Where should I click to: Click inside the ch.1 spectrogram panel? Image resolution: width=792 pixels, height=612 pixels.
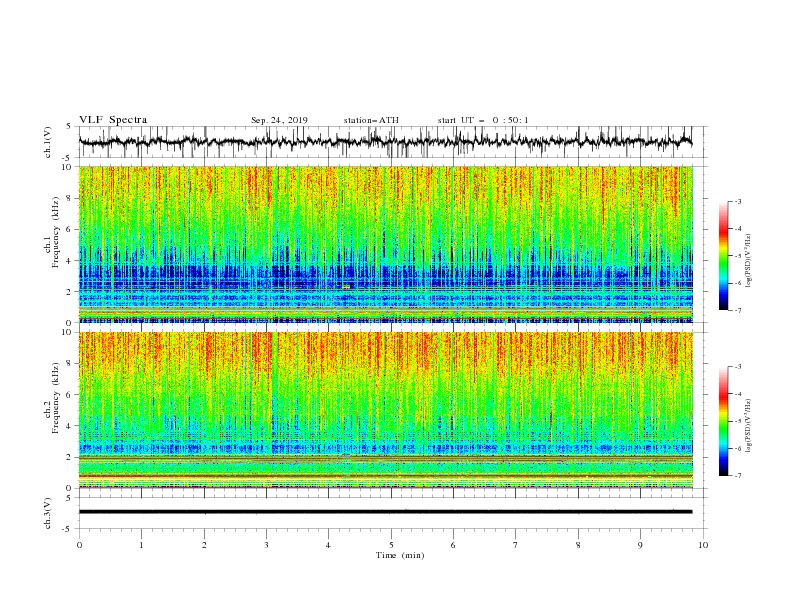[386, 244]
